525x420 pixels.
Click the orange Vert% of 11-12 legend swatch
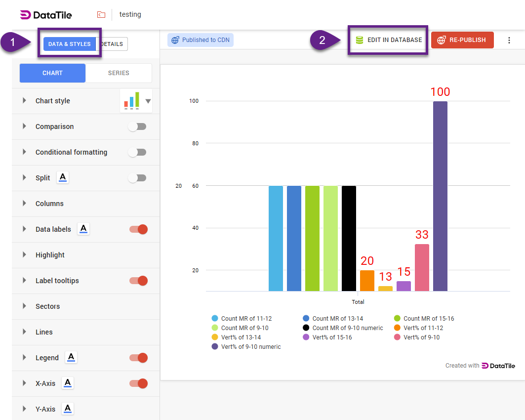[397, 328]
